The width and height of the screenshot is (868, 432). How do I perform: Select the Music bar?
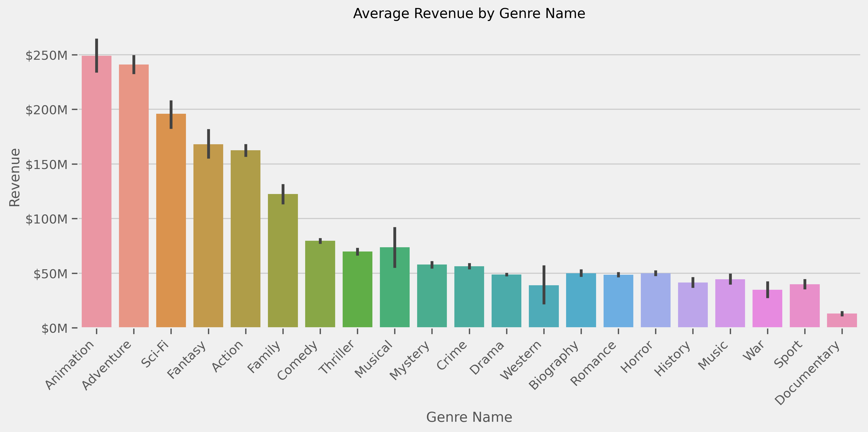pos(730,303)
